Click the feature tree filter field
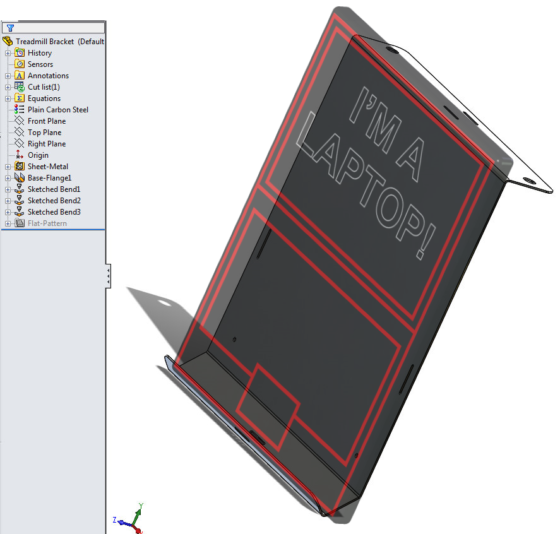560x534 pixels. (x=54, y=28)
